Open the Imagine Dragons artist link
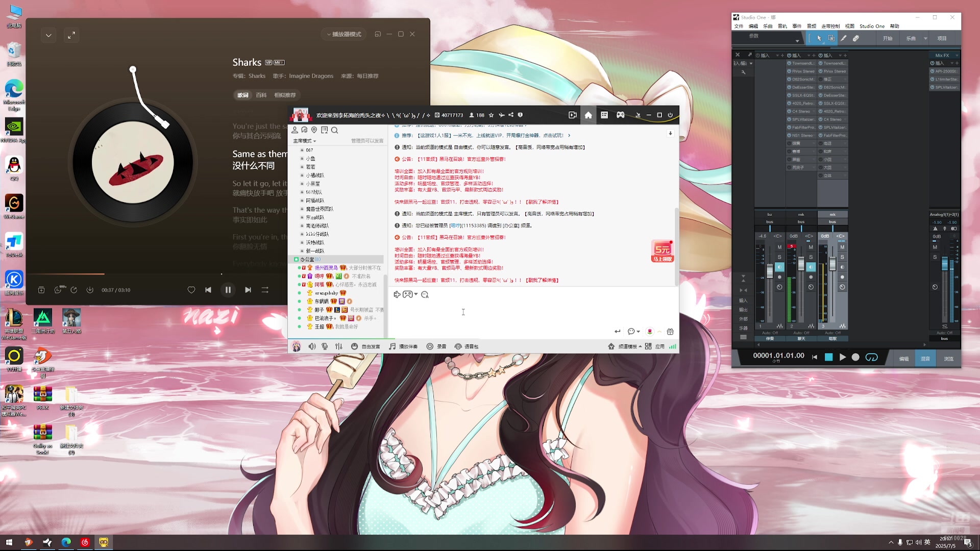The height and width of the screenshot is (551, 980). point(311,76)
